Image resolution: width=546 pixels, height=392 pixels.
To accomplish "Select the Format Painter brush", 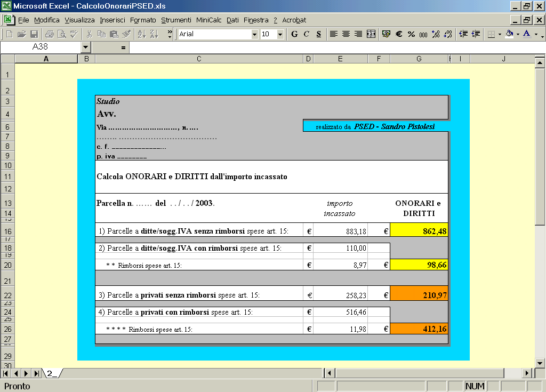I will 126,34.
